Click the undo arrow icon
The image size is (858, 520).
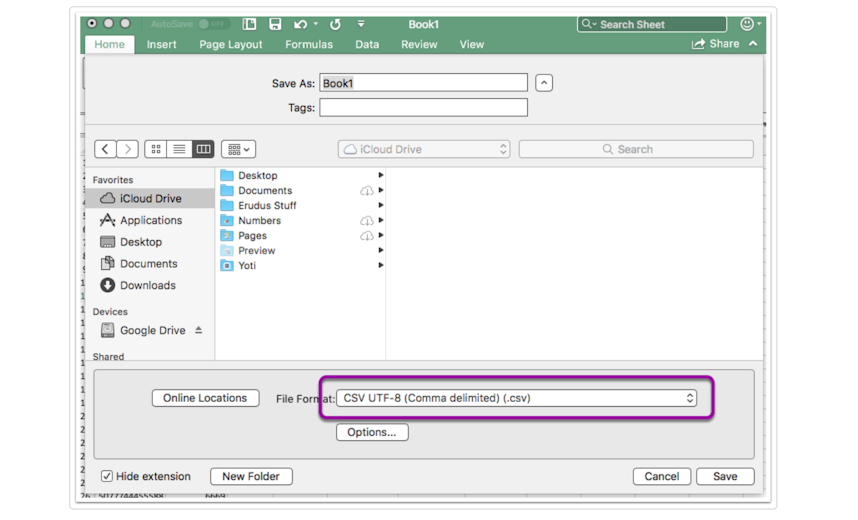point(300,24)
